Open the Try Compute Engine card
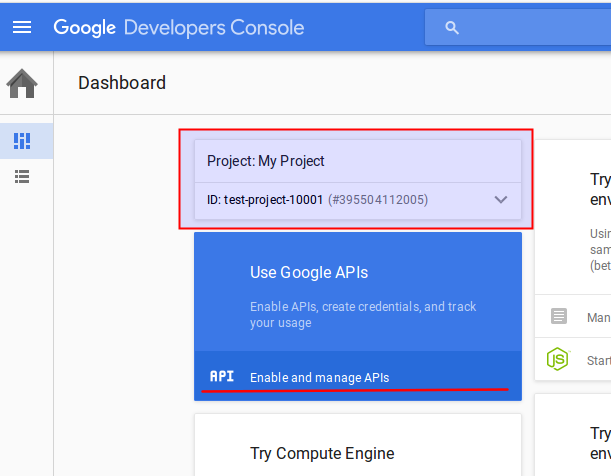Image resolution: width=611 pixels, height=476 pixels. tap(358, 445)
